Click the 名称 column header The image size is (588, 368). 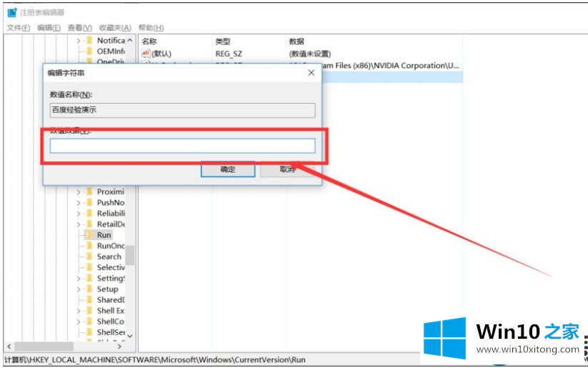click(x=149, y=41)
